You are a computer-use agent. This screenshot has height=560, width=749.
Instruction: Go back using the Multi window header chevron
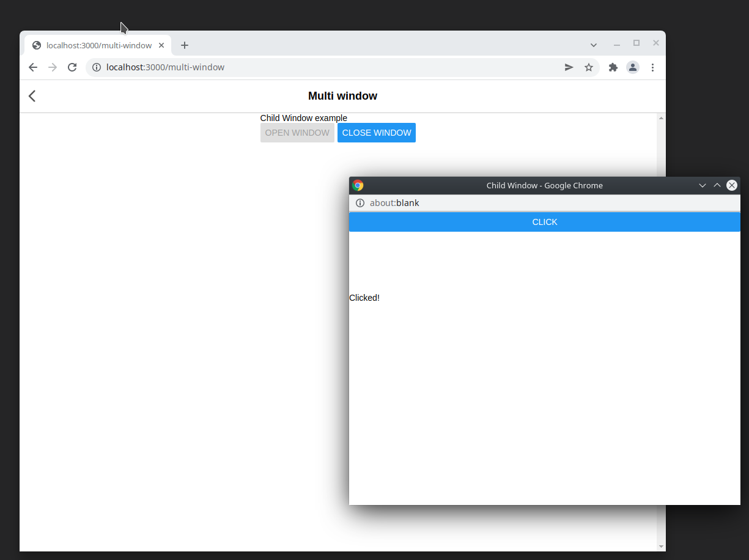point(32,96)
